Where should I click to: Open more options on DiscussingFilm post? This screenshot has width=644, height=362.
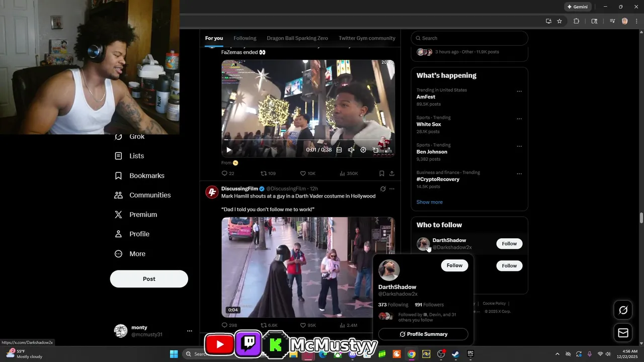(x=392, y=189)
